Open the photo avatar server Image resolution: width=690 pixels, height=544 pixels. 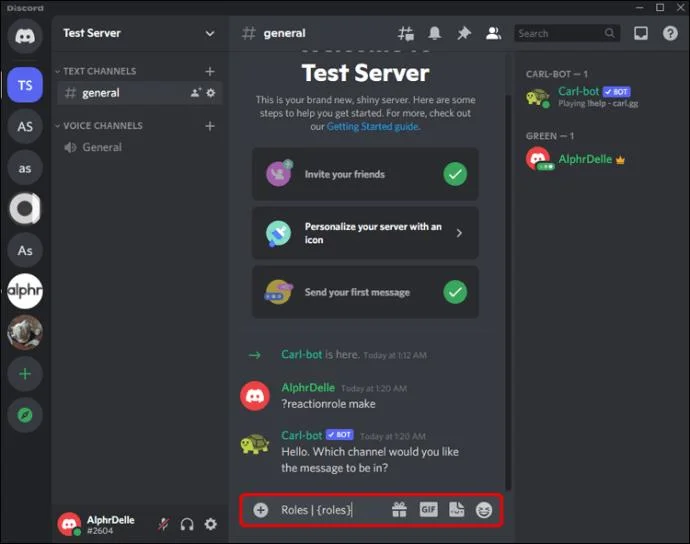tap(25, 332)
